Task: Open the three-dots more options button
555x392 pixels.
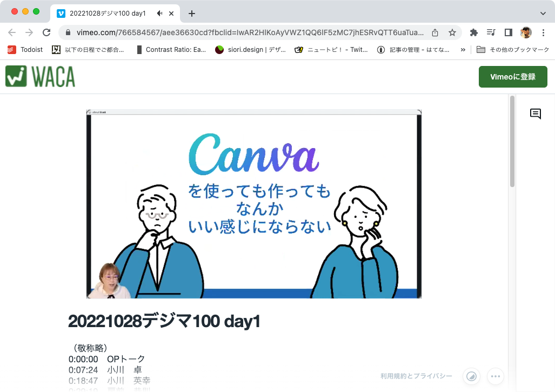Action: coord(496,376)
